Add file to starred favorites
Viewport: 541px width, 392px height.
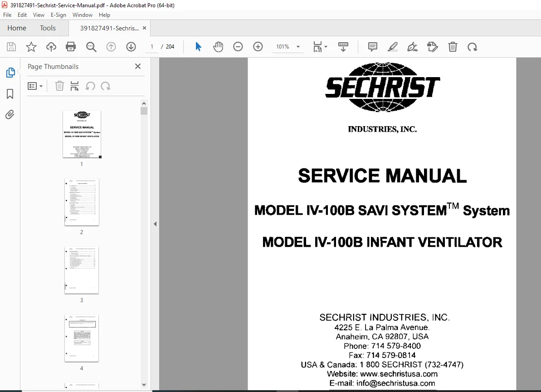tap(31, 47)
